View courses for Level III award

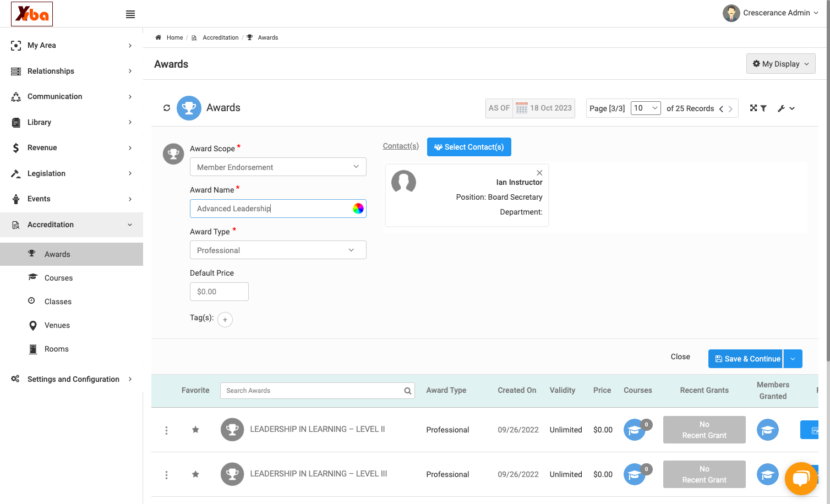pyautogui.click(x=635, y=474)
